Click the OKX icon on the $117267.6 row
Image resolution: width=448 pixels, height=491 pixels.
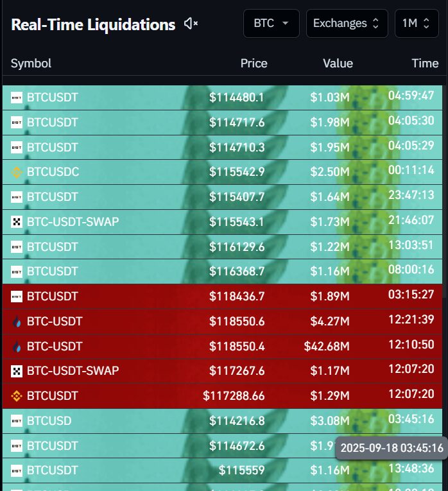click(17, 371)
